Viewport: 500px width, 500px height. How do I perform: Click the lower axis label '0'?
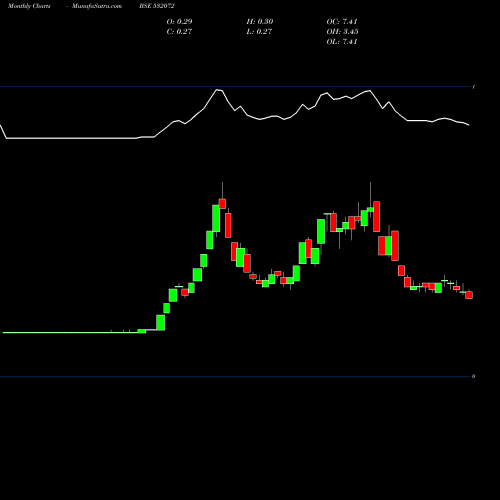click(x=473, y=376)
